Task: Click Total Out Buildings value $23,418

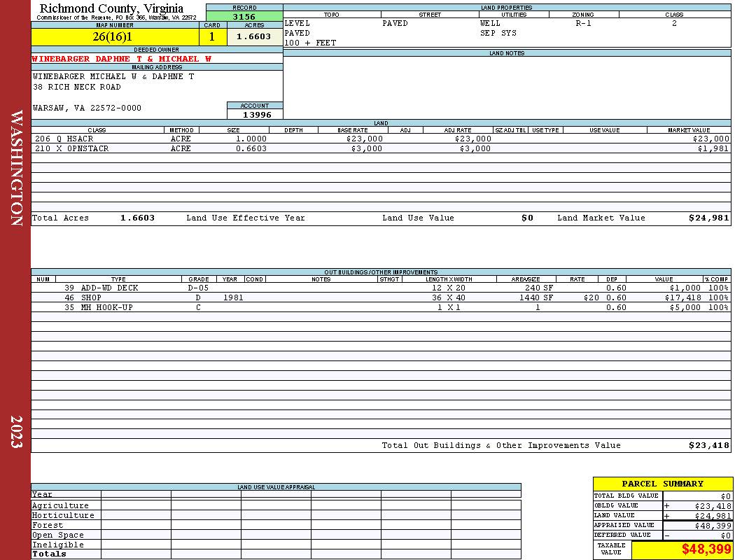Action: [709, 446]
